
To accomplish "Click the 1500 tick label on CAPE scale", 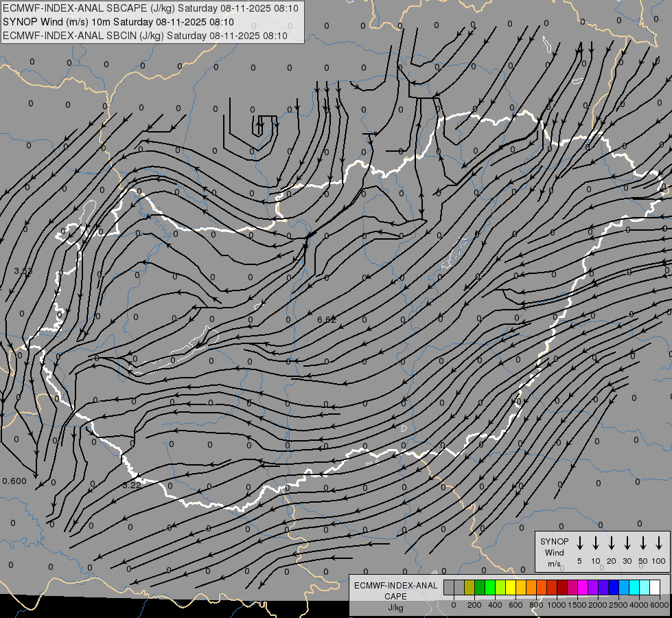I will [x=577, y=605].
